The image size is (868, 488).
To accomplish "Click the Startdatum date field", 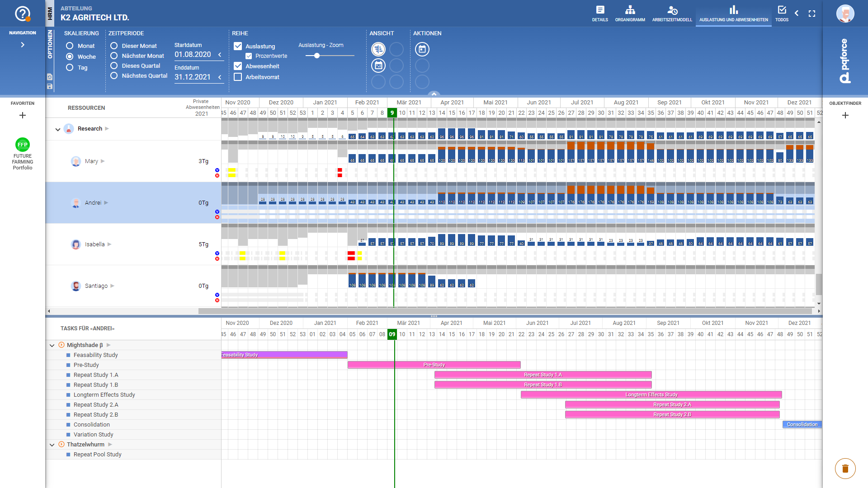I will [x=193, y=55].
